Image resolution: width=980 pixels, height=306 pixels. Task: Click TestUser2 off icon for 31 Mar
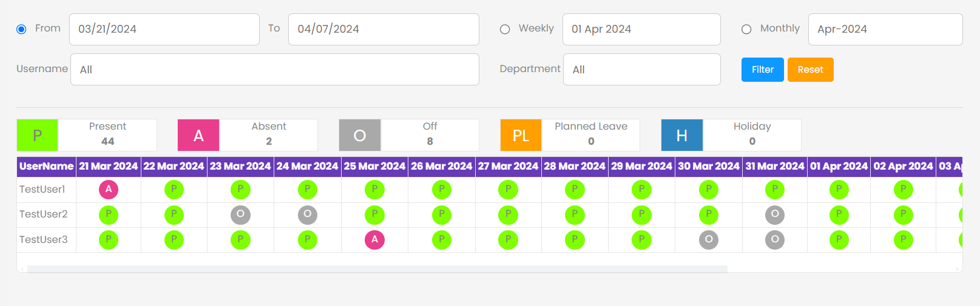pos(775,215)
